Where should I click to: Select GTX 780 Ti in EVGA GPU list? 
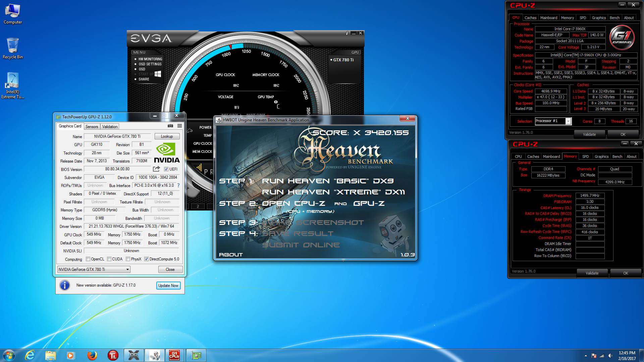point(343,60)
